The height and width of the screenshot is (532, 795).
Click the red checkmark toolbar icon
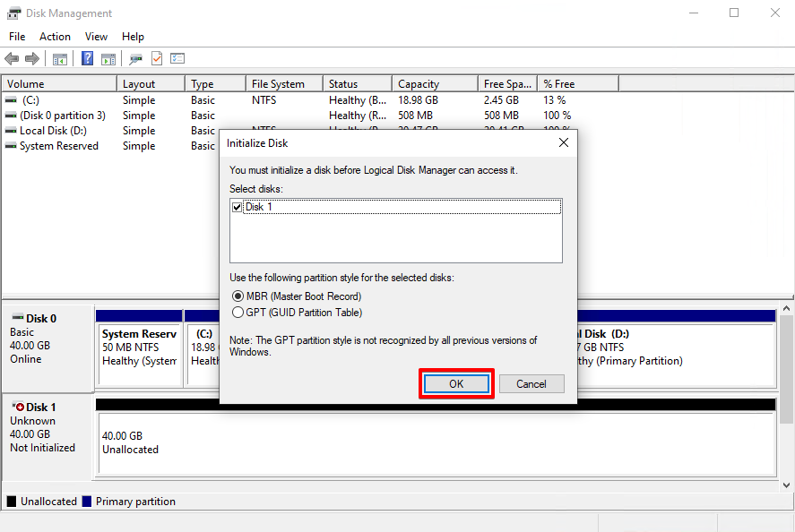pyautogui.click(x=155, y=58)
